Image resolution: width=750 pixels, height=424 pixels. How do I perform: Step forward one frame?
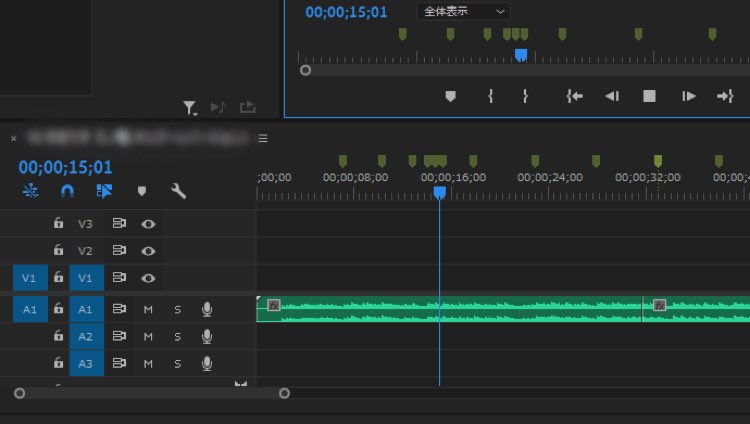pos(688,96)
